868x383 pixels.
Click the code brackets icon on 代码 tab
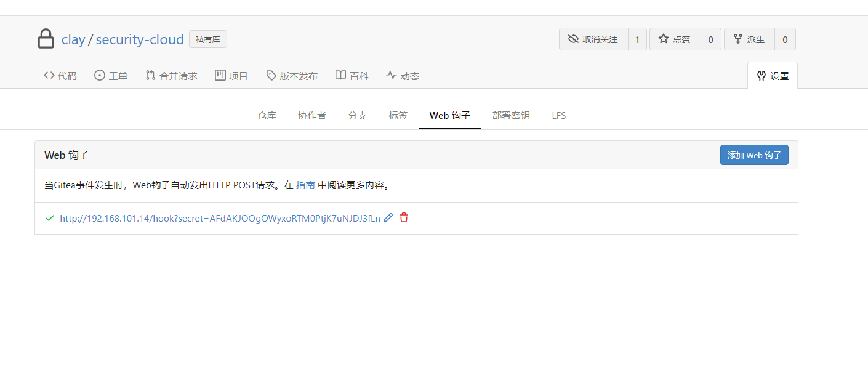(x=50, y=75)
